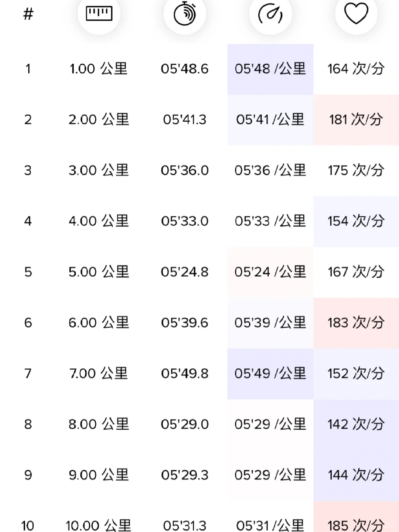Select pace cell 05'33 /公里
This screenshot has height=532, width=399.
point(270,221)
